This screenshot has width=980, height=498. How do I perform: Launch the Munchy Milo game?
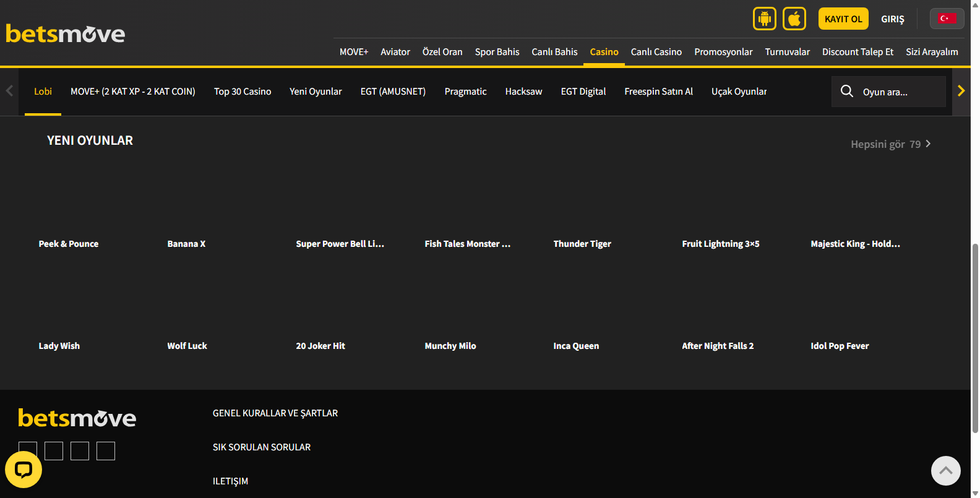click(450, 346)
